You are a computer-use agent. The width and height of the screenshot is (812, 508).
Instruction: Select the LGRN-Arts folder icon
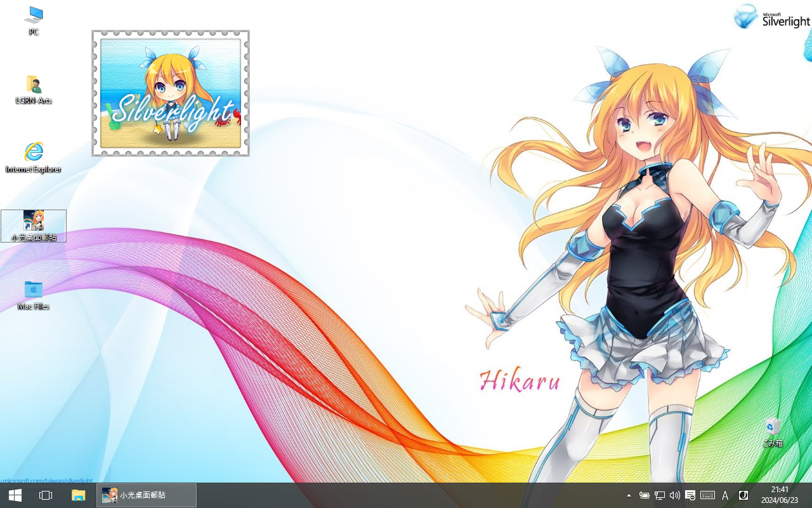click(34, 90)
